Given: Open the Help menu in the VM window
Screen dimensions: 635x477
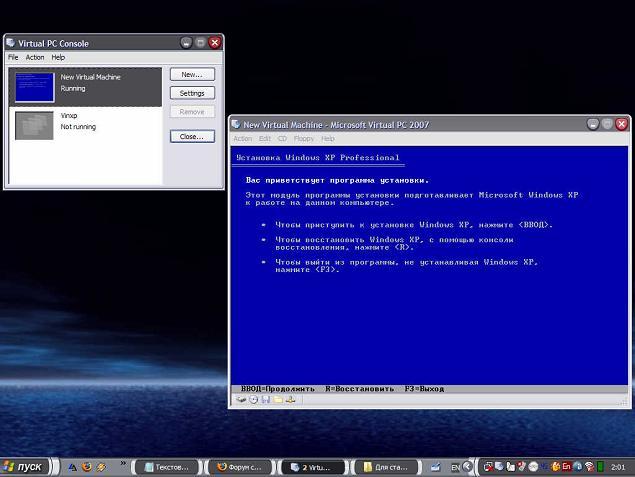Looking at the screenshot, I should tap(328, 138).
